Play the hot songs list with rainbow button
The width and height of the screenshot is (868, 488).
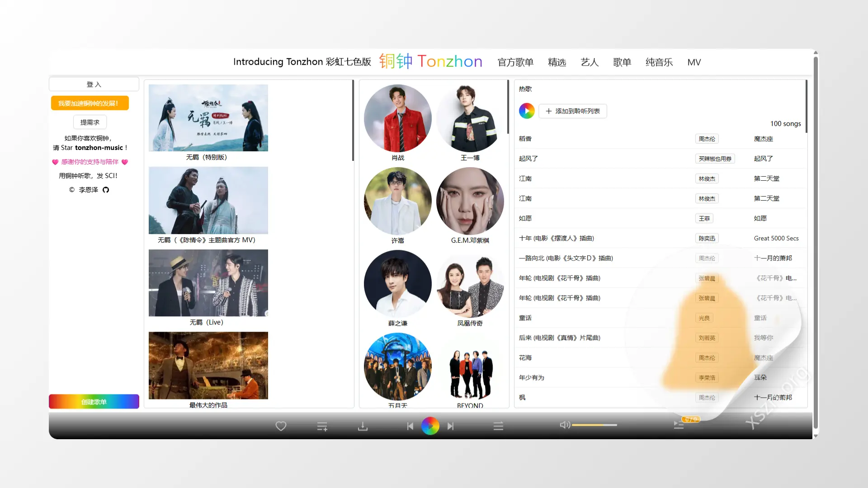click(527, 111)
